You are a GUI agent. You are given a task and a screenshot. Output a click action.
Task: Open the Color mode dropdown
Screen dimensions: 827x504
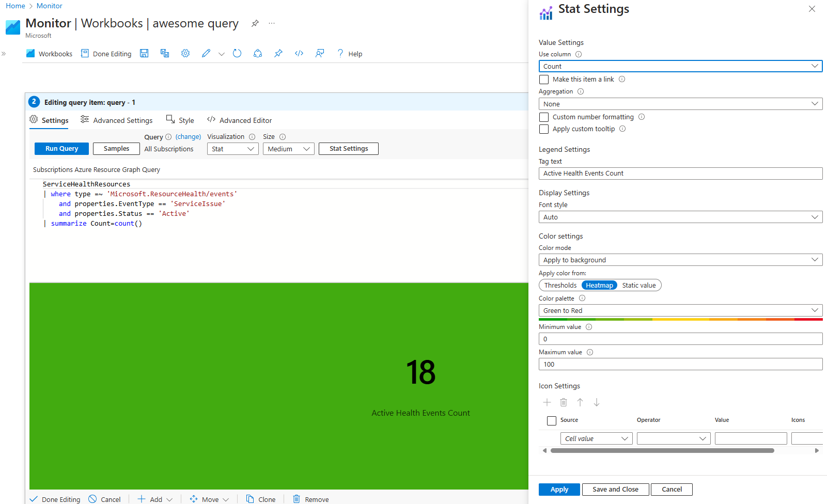pyautogui.click(x=680, y=260)
